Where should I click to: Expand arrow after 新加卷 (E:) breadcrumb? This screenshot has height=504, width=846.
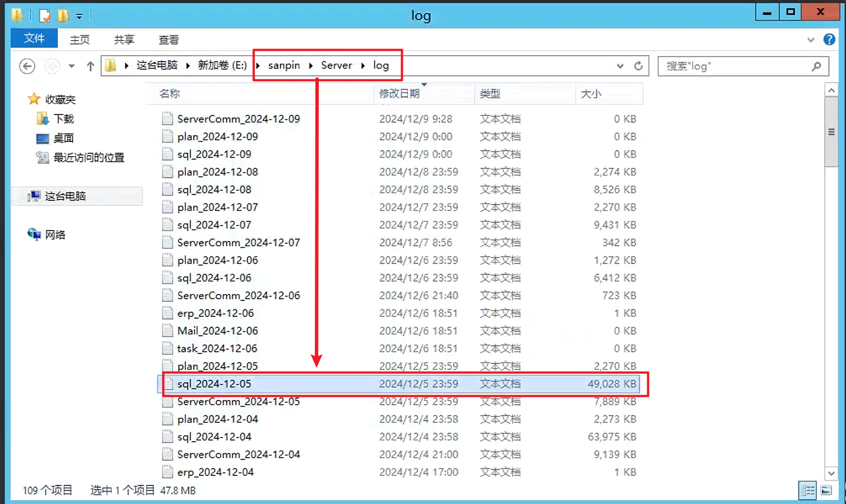point(258,66)
